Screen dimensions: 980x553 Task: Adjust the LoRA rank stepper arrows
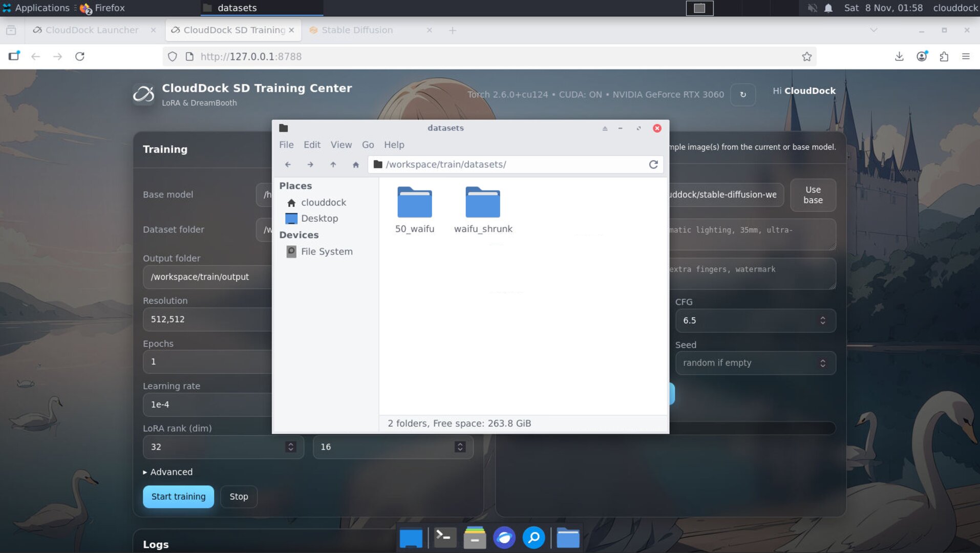coord(290,447)
